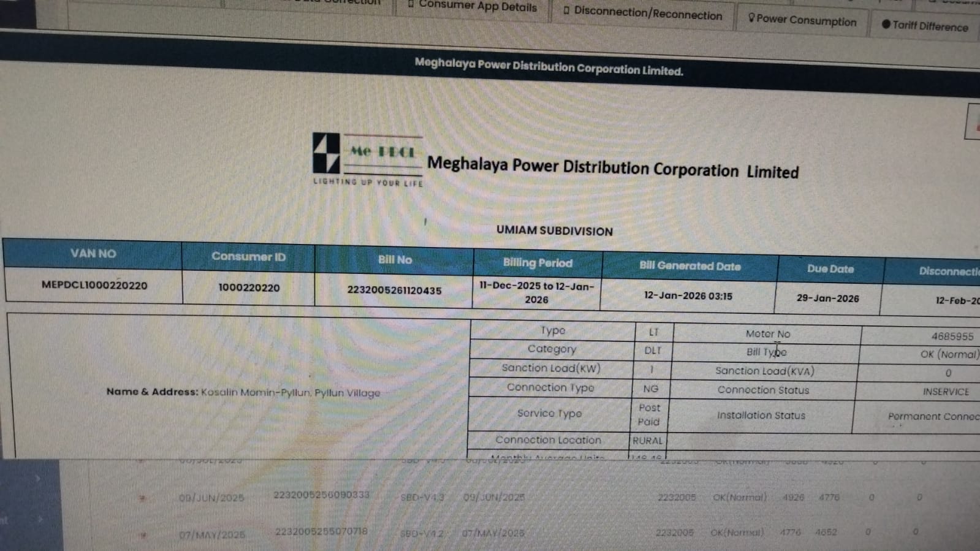Screen dimensions: 980x551
Task: Click the INSERVICE connection status value
Action: pyautogui.click(x=946, y=392)
